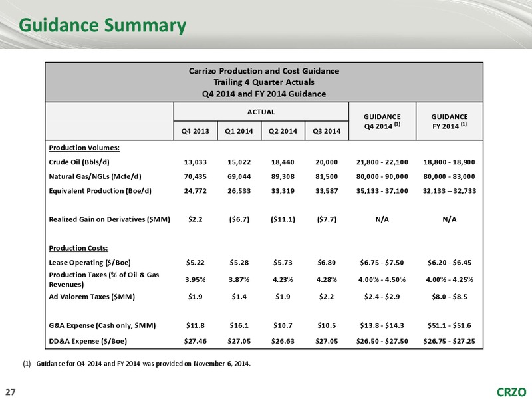Select DD&A value $27.46
The image size is (532, 399).
click(x=196, y=341)
